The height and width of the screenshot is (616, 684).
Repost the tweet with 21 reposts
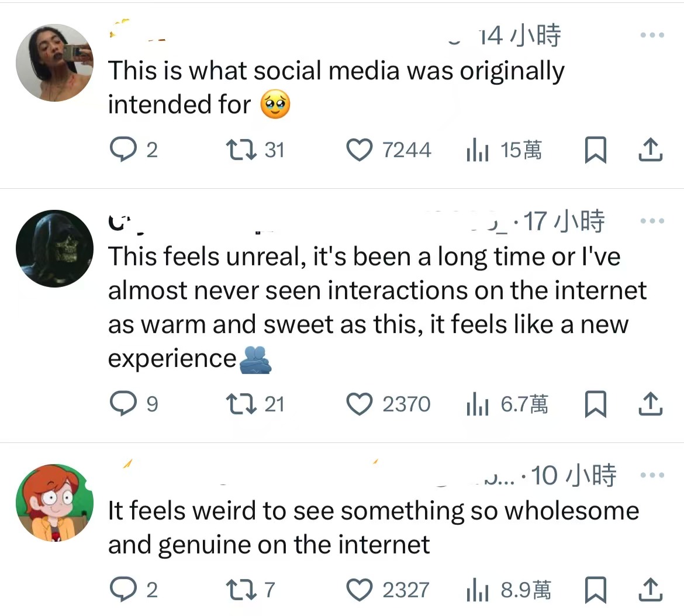[241, 404]
